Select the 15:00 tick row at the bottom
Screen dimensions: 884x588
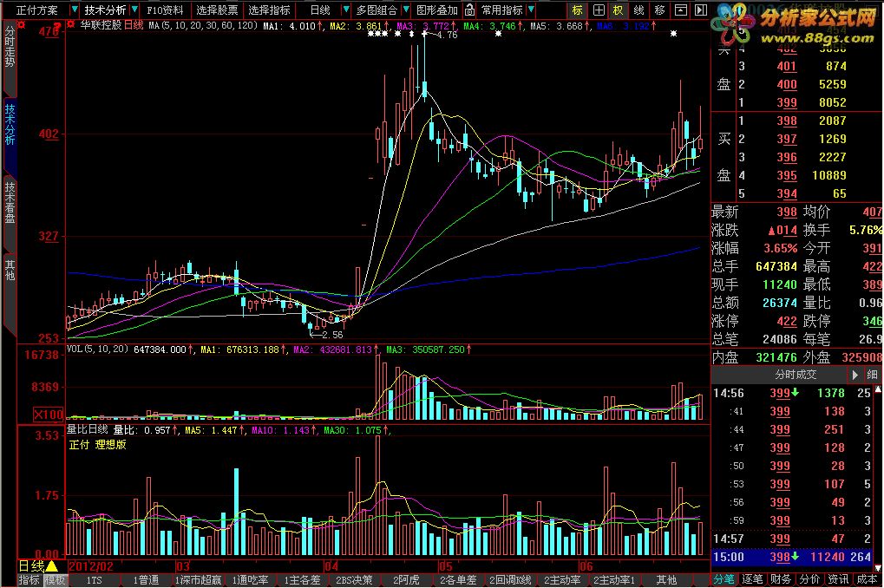tap(792, 558)
